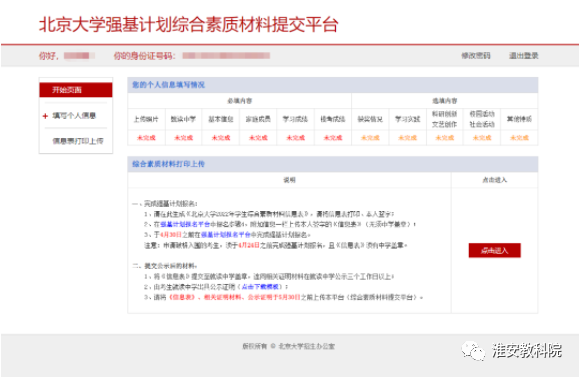Expand the plus icon beside 填写个人信息
This screenshot has width=580, height=377.
45,116
